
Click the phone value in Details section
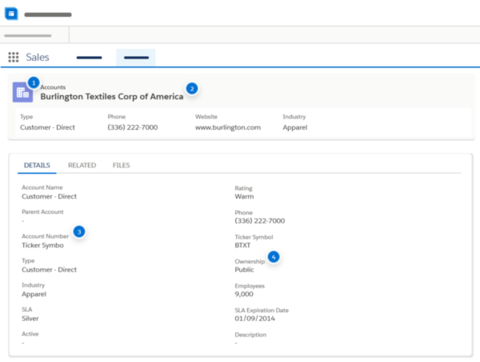[260, 221]
